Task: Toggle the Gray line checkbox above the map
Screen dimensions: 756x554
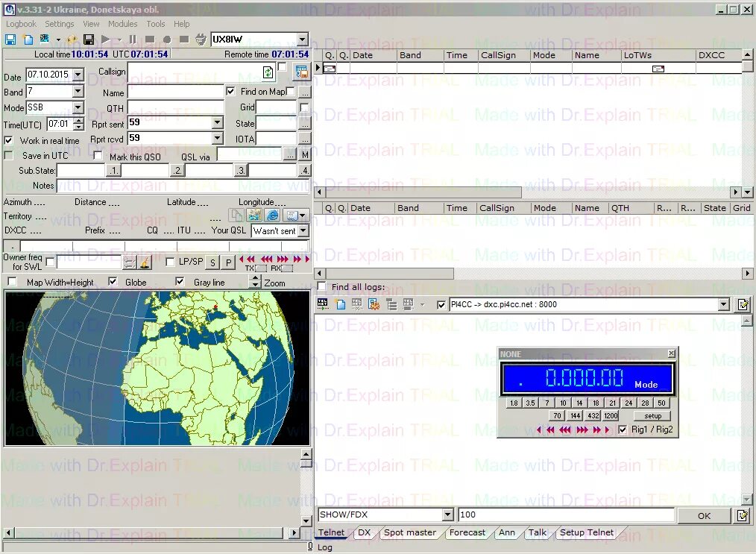Action: pyautogui.click(x=179, y=281)
